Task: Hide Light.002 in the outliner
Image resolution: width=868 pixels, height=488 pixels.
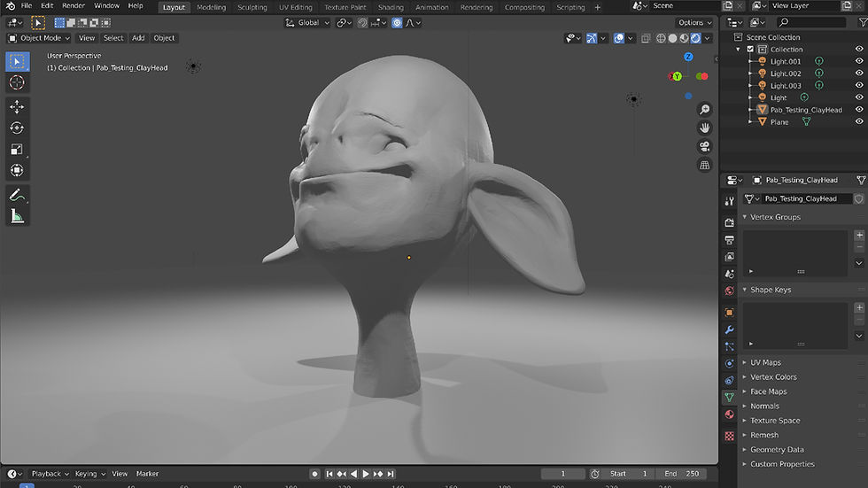Action: [x=859, y=73]
